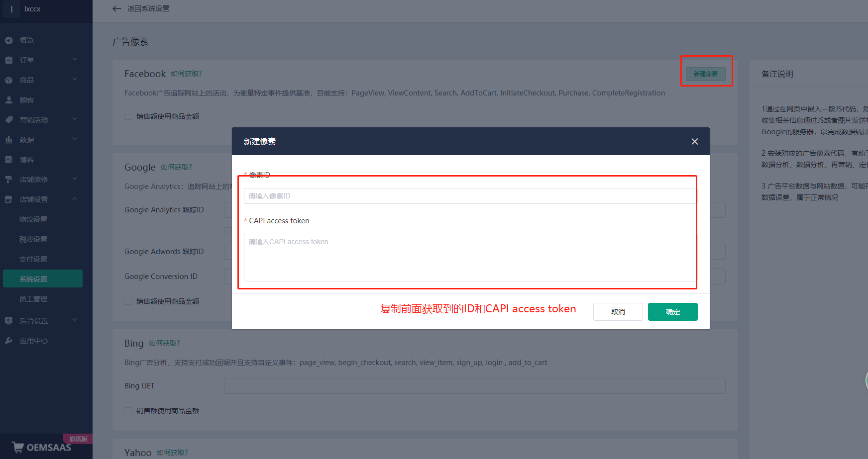Screen dimensions: 868x459
Task: Click the back arrow icon beside 返回系统设置
Action: 117,8
